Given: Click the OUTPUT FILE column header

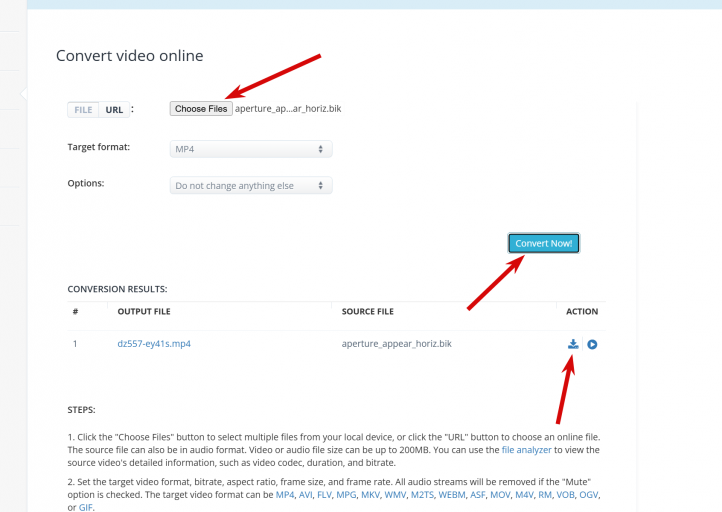Looking at the screenshot, I should click(x=144, y=311).
